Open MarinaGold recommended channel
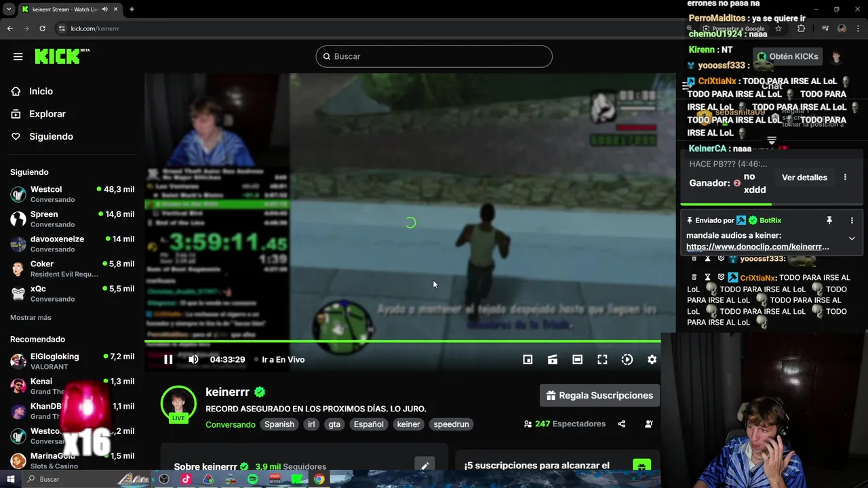The height and width of the screenshot is (488, 868). point(72,460)
